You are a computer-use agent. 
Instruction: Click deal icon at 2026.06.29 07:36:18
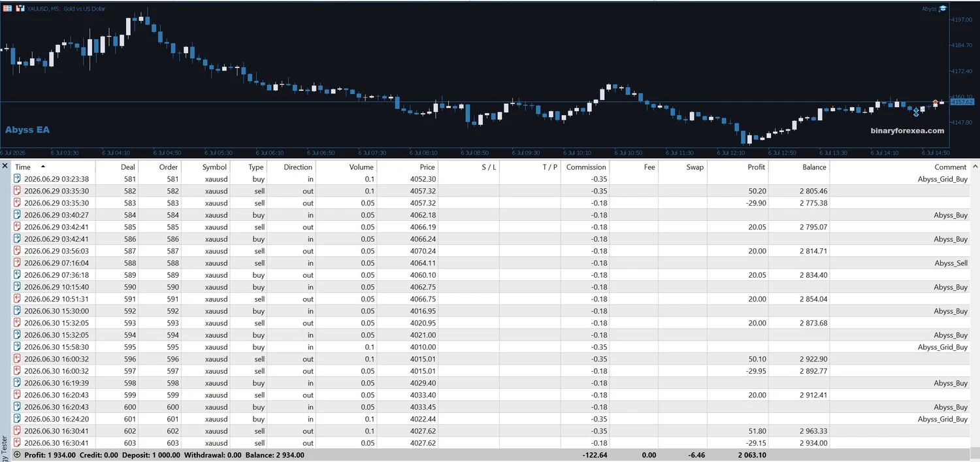point(18,275)
